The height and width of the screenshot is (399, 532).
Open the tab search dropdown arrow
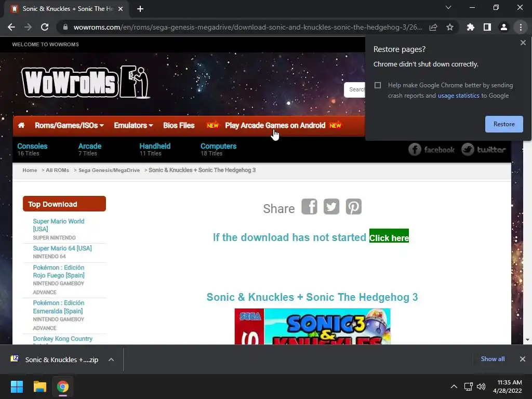click(448, 7)
